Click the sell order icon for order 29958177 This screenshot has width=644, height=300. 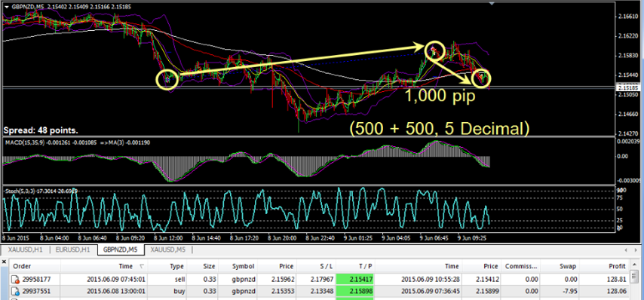click(16, 280)
